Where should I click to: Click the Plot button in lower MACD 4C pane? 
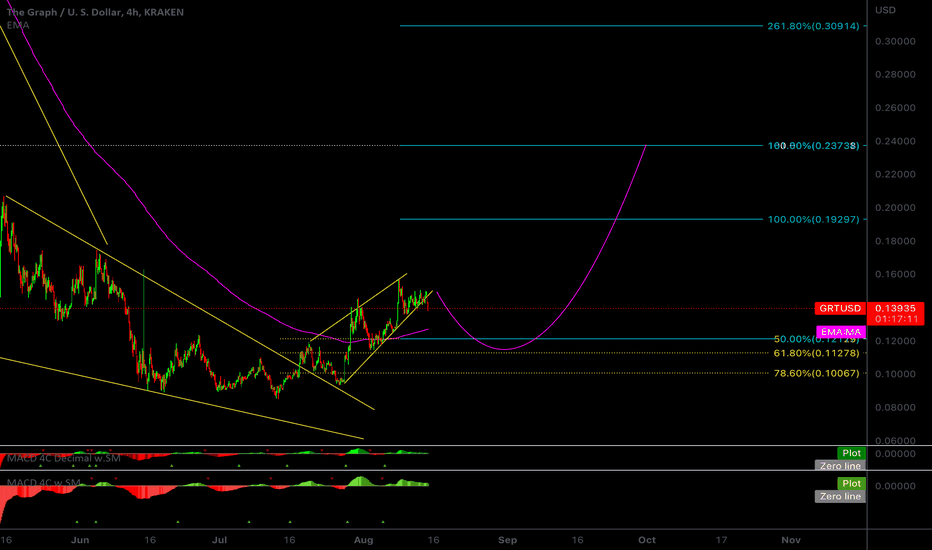click(851, 483)
